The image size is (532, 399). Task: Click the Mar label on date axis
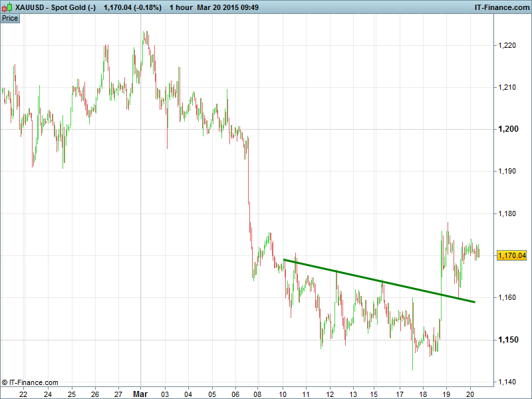coord(140,394)
